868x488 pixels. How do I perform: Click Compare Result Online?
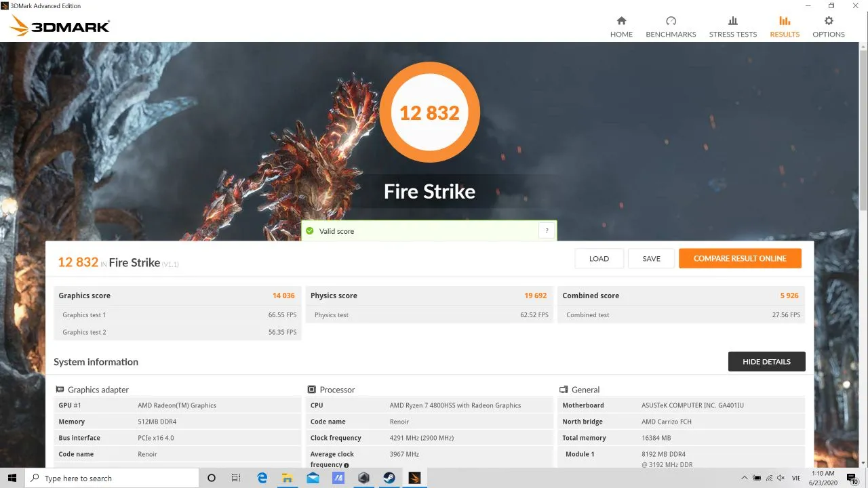[740, 258]
